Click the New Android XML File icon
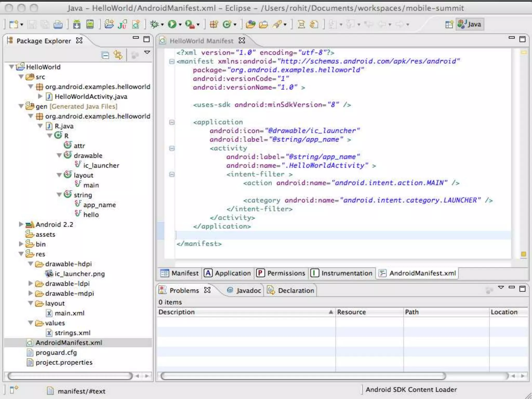 (136, 24)
